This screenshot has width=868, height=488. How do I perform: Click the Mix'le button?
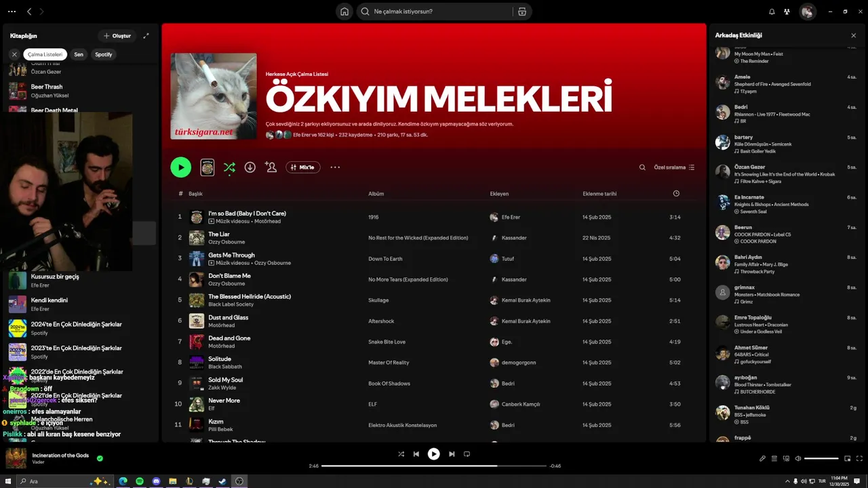[x=303, y=167]
